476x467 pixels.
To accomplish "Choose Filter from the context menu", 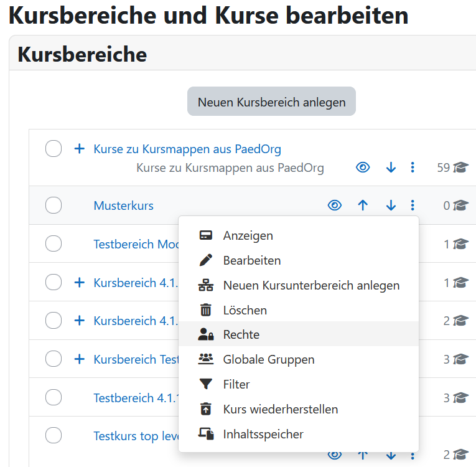I will (299, 384).
